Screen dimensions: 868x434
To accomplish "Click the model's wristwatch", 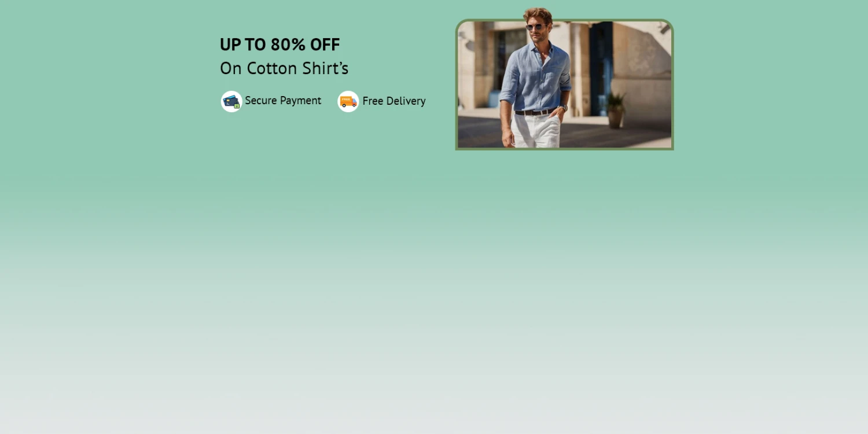I will coord(563,108).
